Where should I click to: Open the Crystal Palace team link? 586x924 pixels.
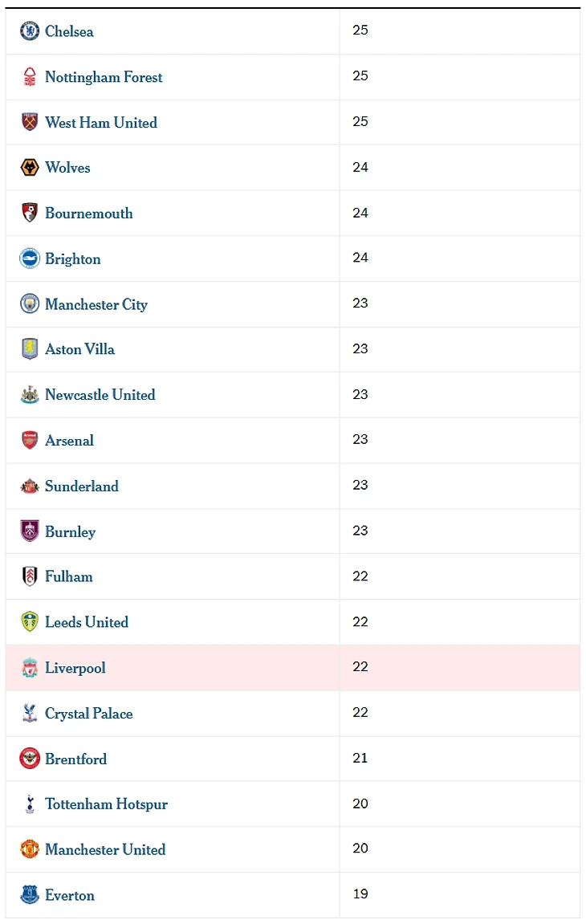(88, 713)
